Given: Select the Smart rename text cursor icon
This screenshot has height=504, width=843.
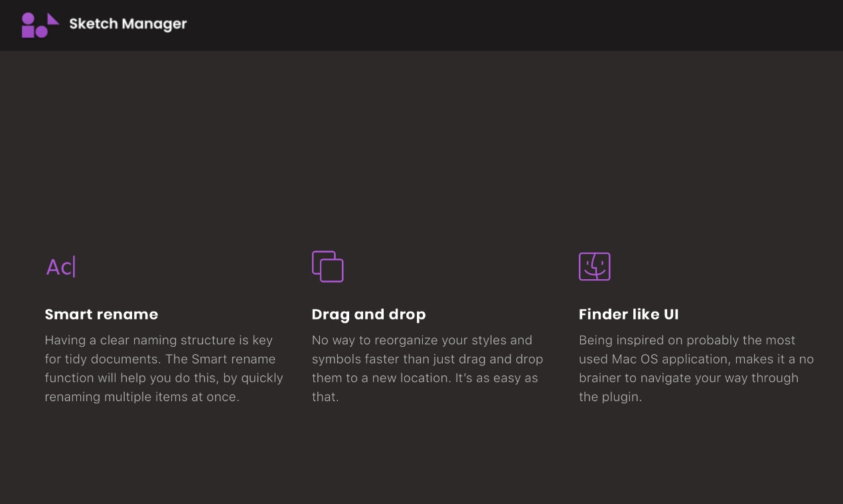Looking at the screenshot, I should (x=60, y=267).
